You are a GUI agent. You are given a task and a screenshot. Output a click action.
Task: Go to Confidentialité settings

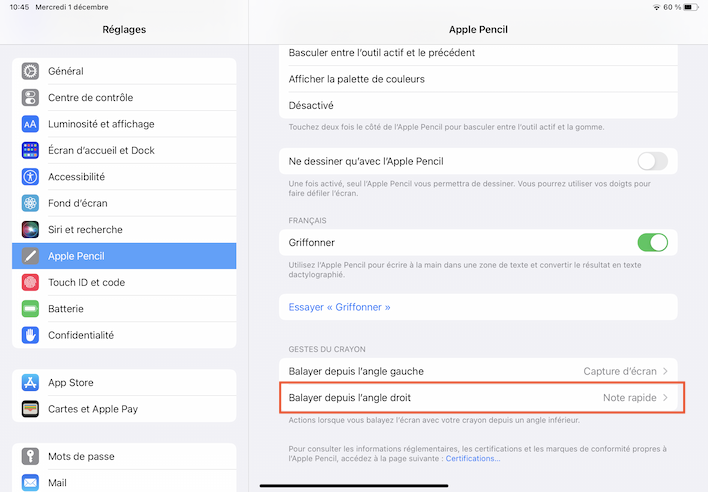81,335
